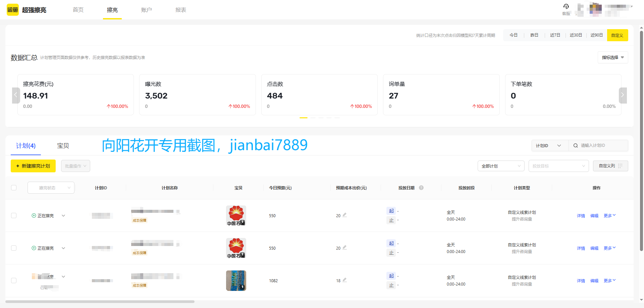Viewport: 644px width, 308px height.
Task: Check the checkbox for budget 1082 row
Action: click(x=14, y=281)
